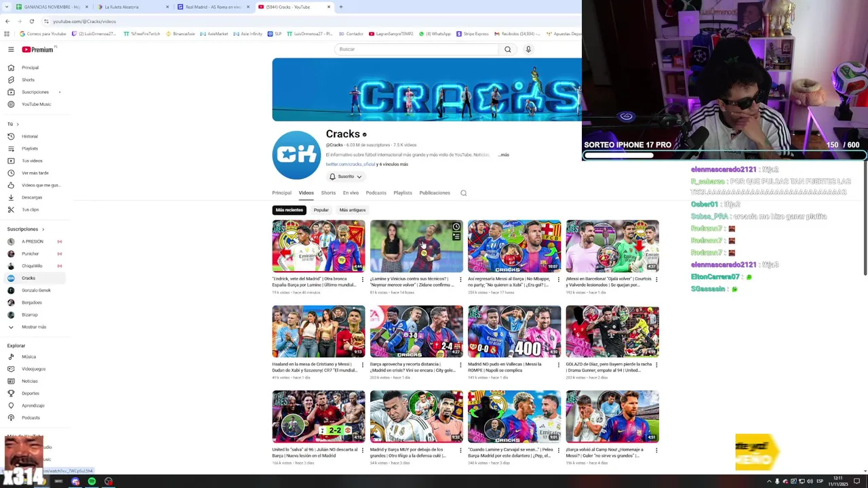Start voice search with microphone icon
Viewport: 868px width, 488px height.
click(x=528, y=49)
